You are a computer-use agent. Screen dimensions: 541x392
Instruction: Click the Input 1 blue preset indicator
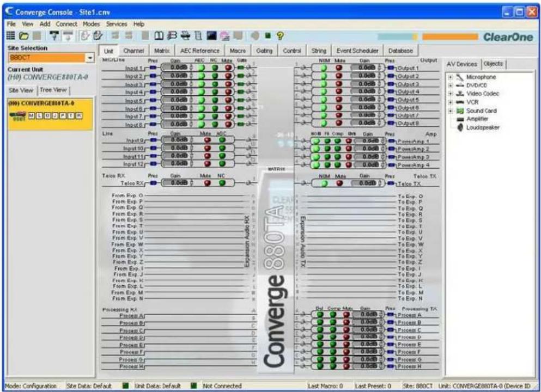tap(153, 68)
